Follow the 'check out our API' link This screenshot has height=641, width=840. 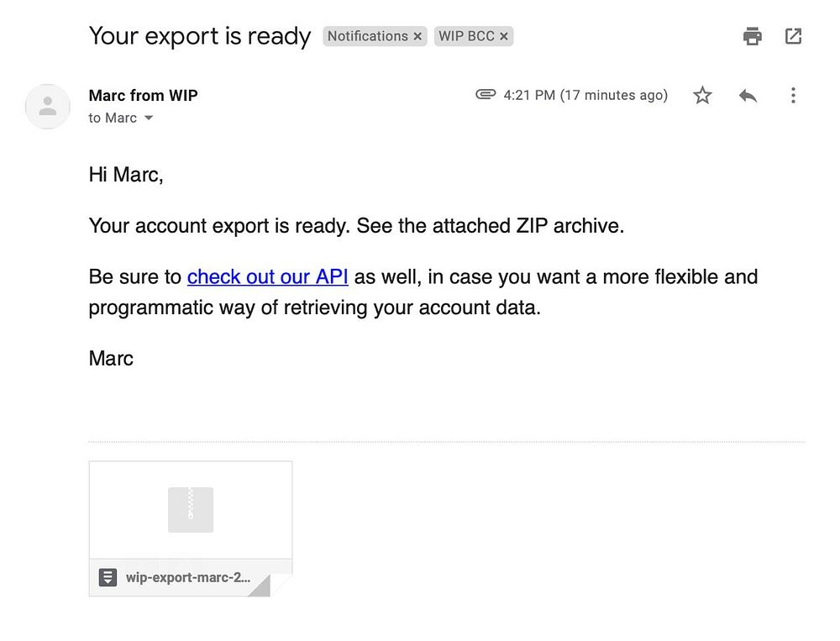pyautogui.click(x=267, y=277)
